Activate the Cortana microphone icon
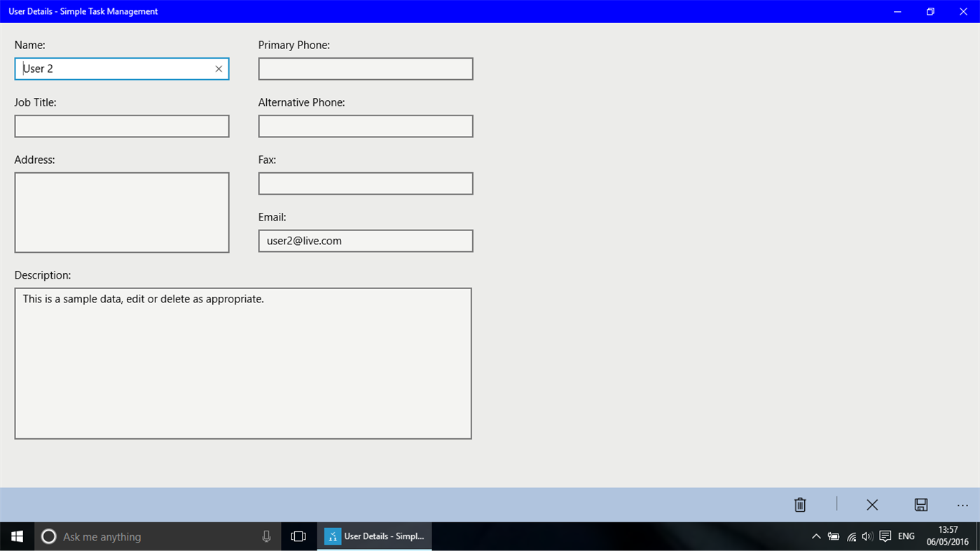The width and height of the screenshot is (980, 551). 266,536
